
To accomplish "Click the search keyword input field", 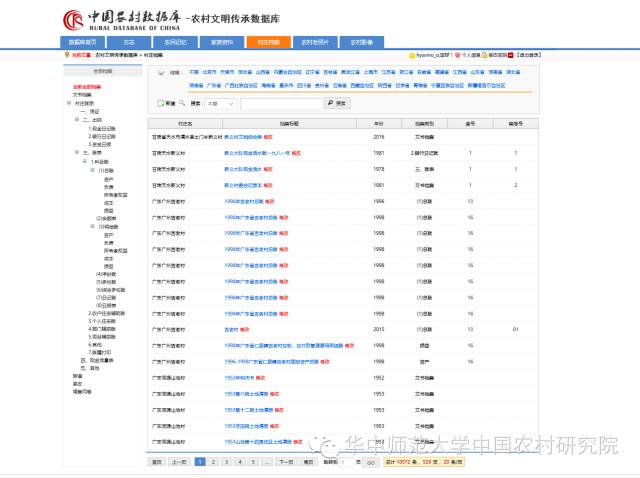I will tap(280, 103).
